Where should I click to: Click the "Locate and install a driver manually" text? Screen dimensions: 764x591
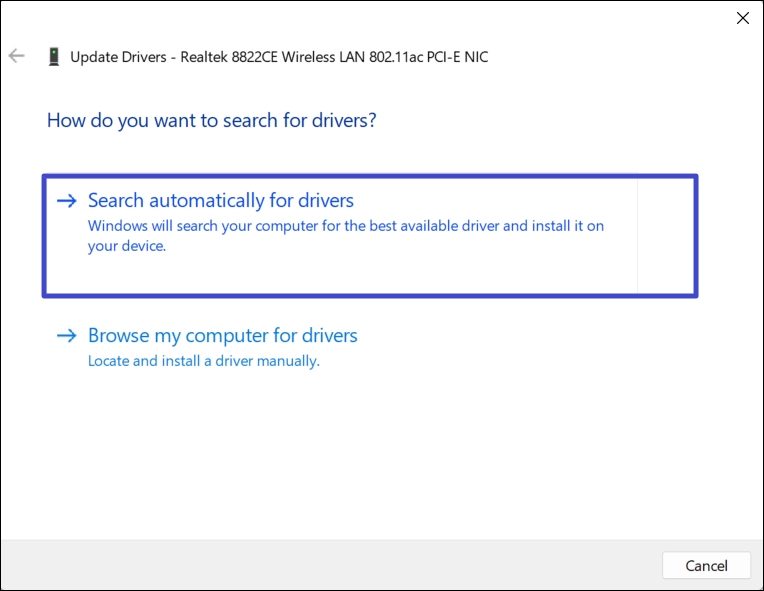[x=204, y=361]
